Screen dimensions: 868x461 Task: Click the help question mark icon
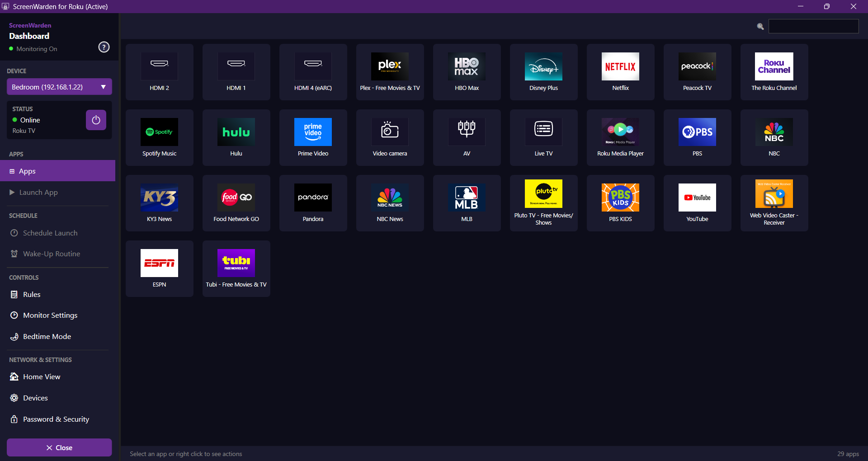[x=104, y=47]
